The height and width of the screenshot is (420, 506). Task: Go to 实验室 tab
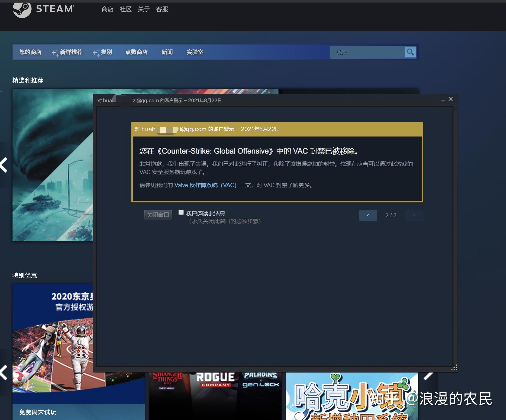(195, 52)
